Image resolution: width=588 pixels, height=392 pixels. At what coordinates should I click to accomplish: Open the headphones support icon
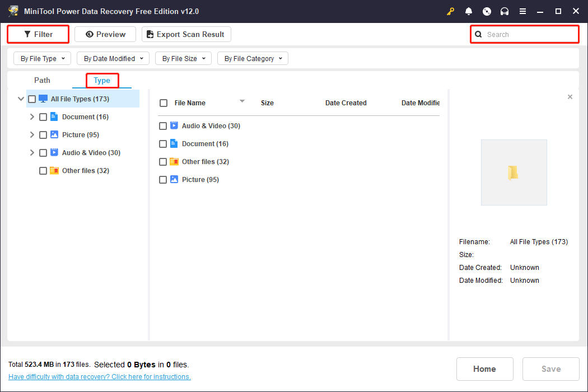tap(505, 11)
